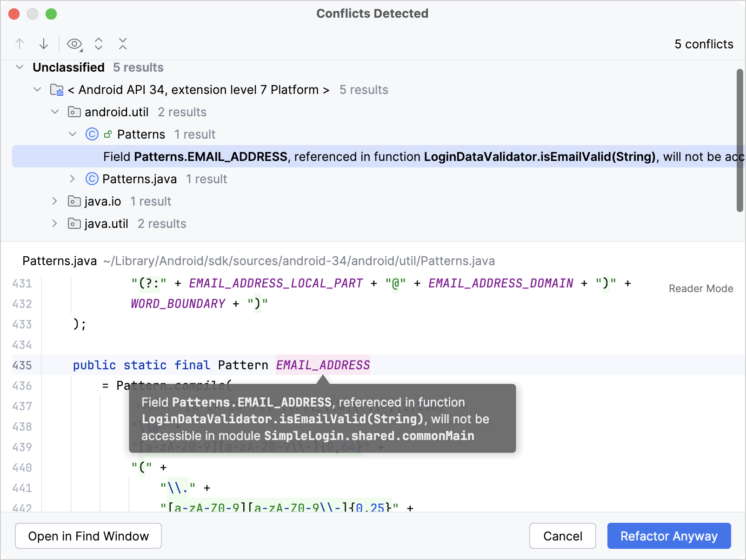This screenshot has height=560, width=746.
Task: Navigate to next occurrence with down arrow icon
Action: 44,43
